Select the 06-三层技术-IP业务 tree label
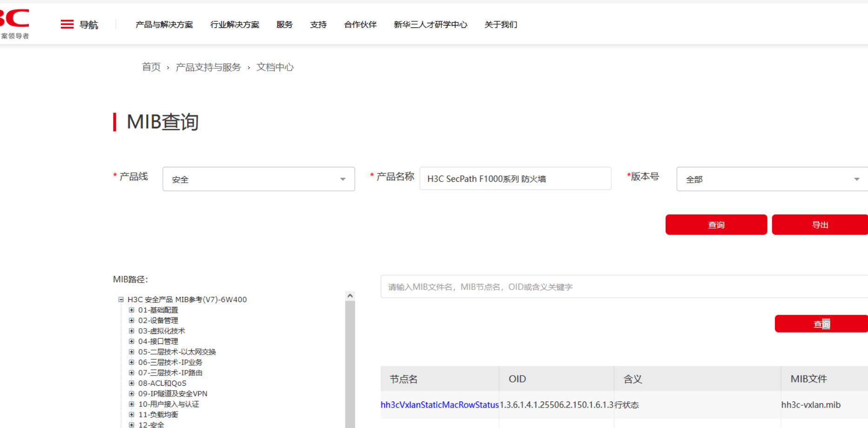The height and width of the screenshot is (428, 868). pos(170,362)
